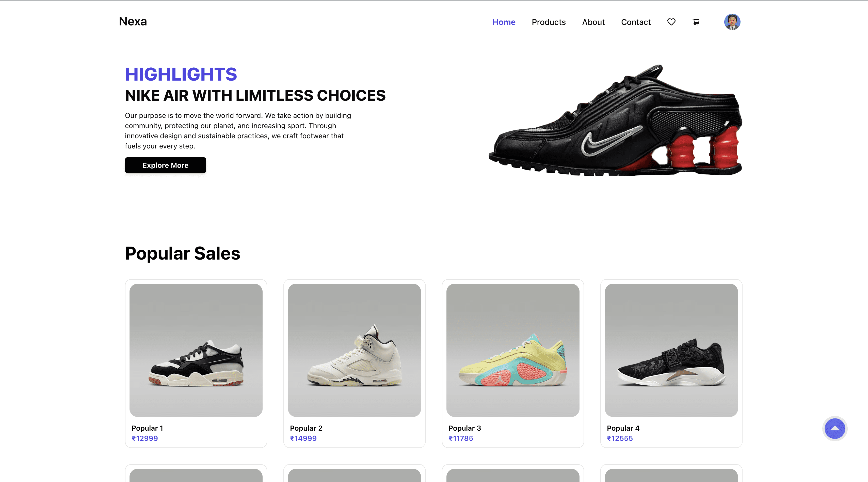
Task: Click the Popular 1 product title
Action: click(147, 428)
